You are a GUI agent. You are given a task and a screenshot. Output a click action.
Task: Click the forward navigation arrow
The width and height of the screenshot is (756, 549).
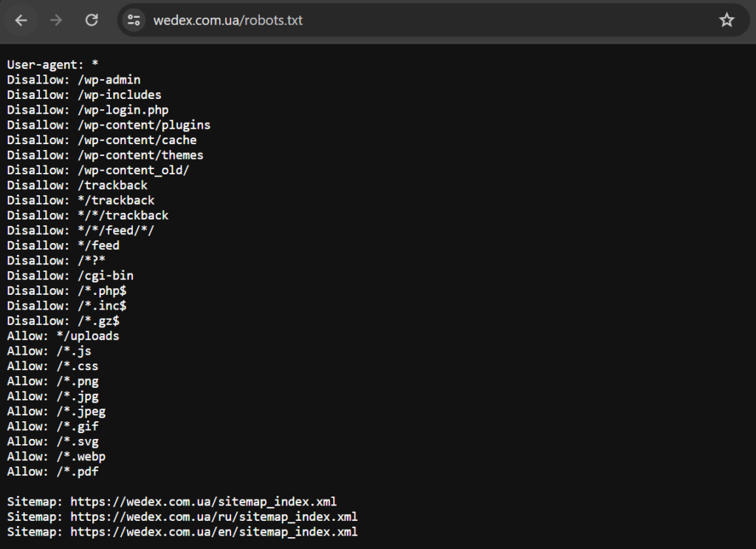(x=56, y=20)
